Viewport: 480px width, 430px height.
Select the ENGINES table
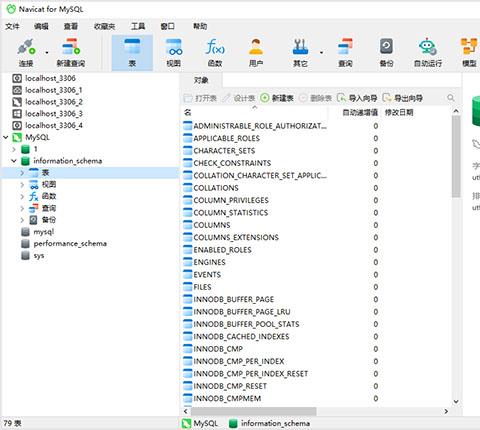click(x=209, y=262)
